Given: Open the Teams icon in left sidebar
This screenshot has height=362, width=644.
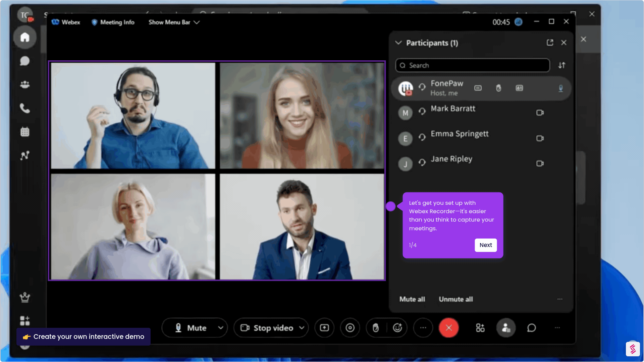Looking at the screenshot, I should (25, 84).
